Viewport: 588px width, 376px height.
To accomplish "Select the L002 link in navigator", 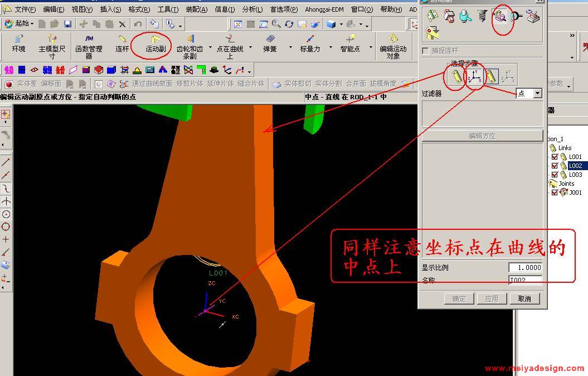I will pyautogui.click(x=575, y=166).
